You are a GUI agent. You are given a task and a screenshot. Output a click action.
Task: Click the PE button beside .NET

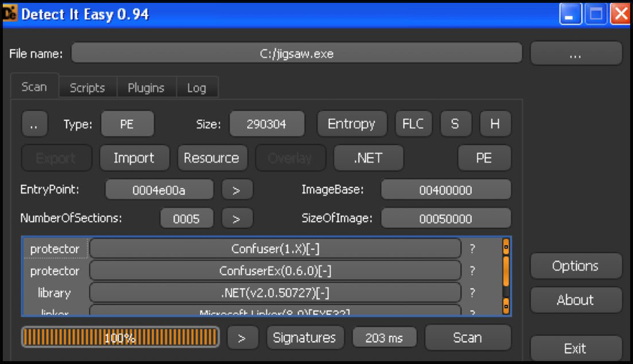[x=484, y=158]
